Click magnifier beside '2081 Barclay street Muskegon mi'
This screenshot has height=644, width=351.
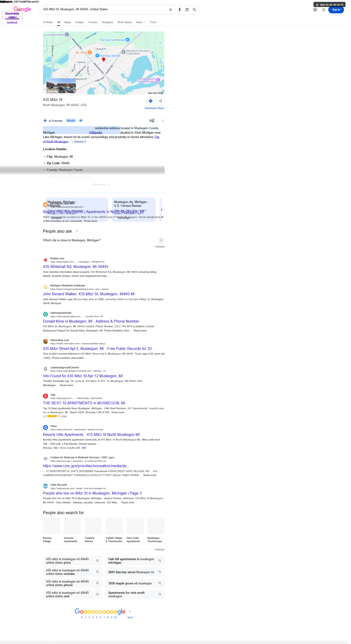160,572
